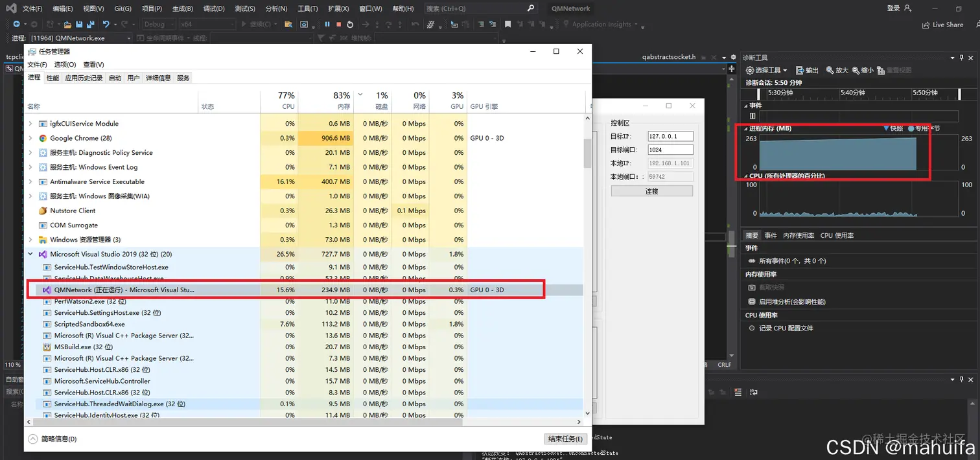Sort processes by the CPU column header

click(x=279, y=100)
